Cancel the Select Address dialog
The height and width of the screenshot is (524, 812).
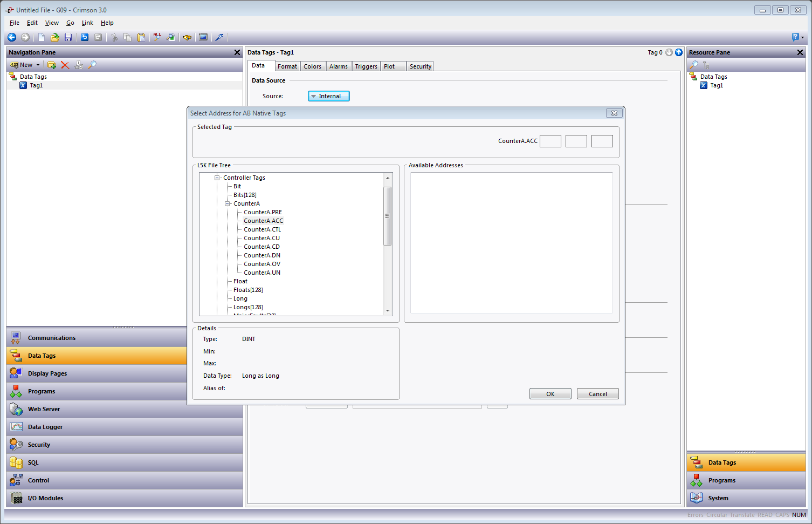coord(598,394)
